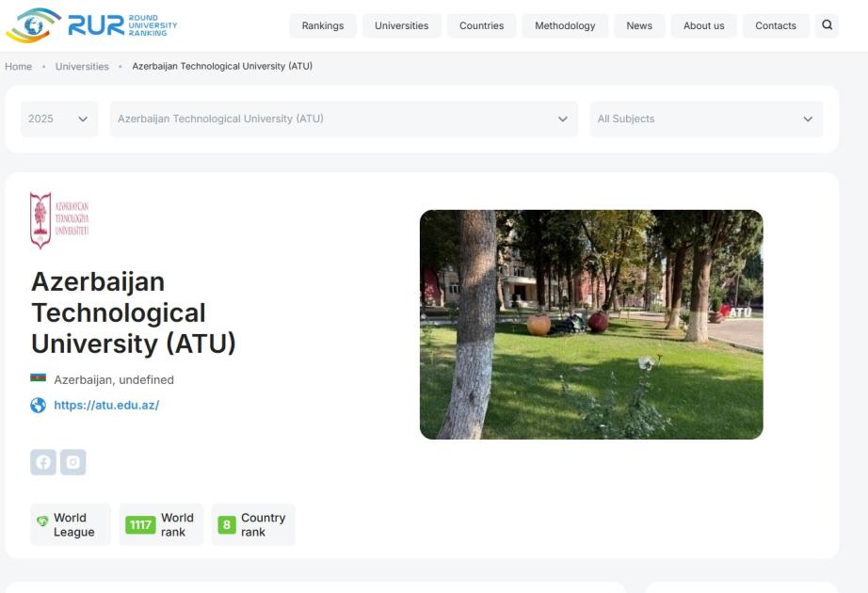Click the Universities breadcrumb link
This screenshot has width=868, height=593.
click(82, 66)
